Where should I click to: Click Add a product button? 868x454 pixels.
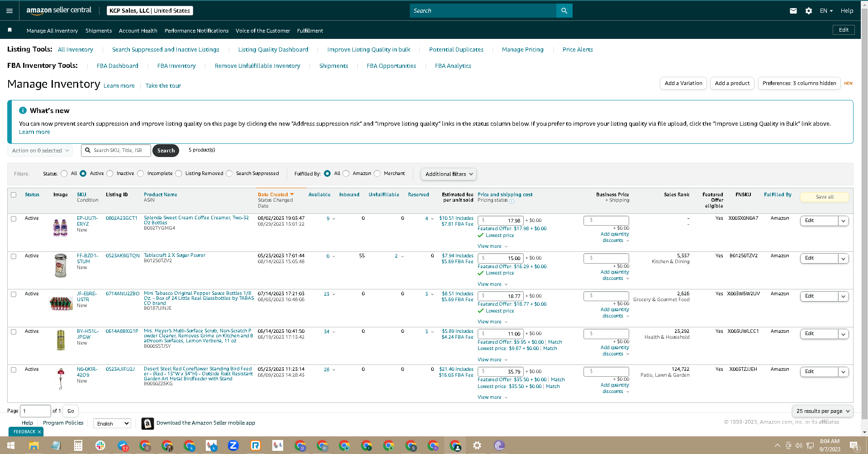(x=732, y=83)
